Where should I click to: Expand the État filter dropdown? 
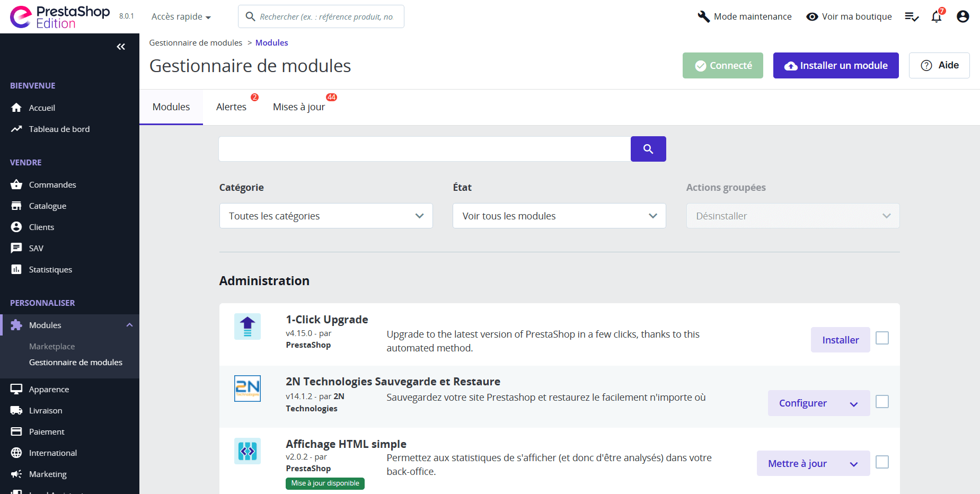click(559, 216)
